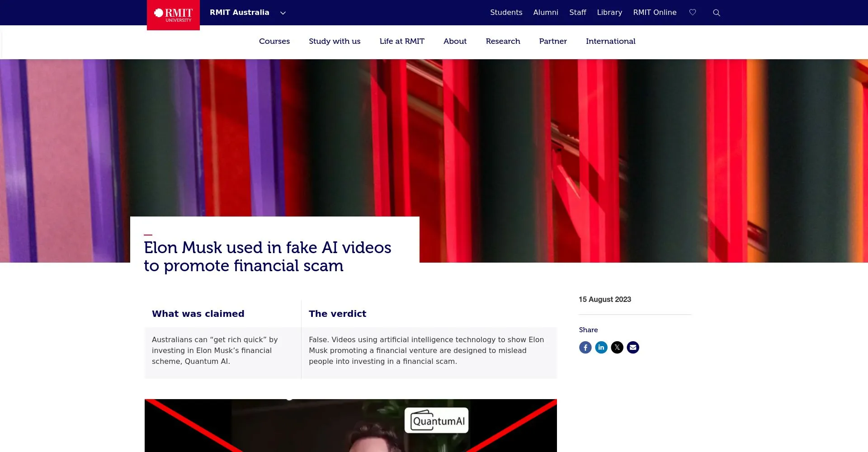Share article on LinkedIn
Viewport: 868px width, 452px height.
click(601, 348)
